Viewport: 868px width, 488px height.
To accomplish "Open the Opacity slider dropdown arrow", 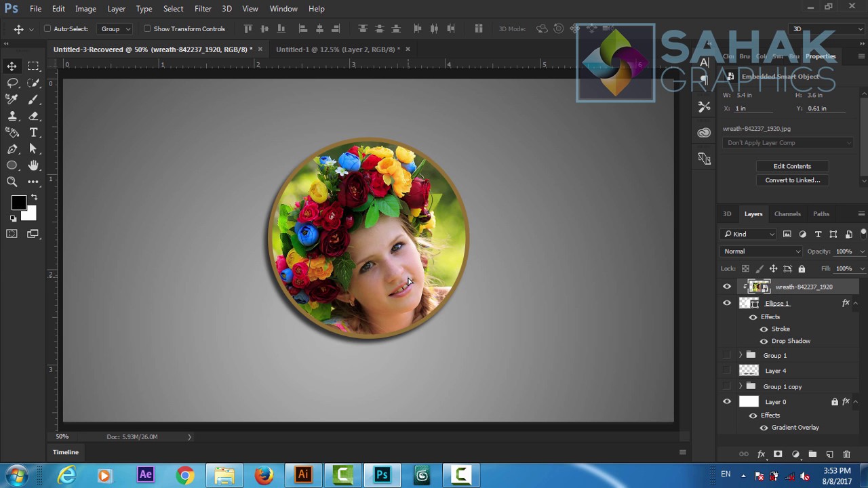I will pyautogui.click(x=863, y=251).
